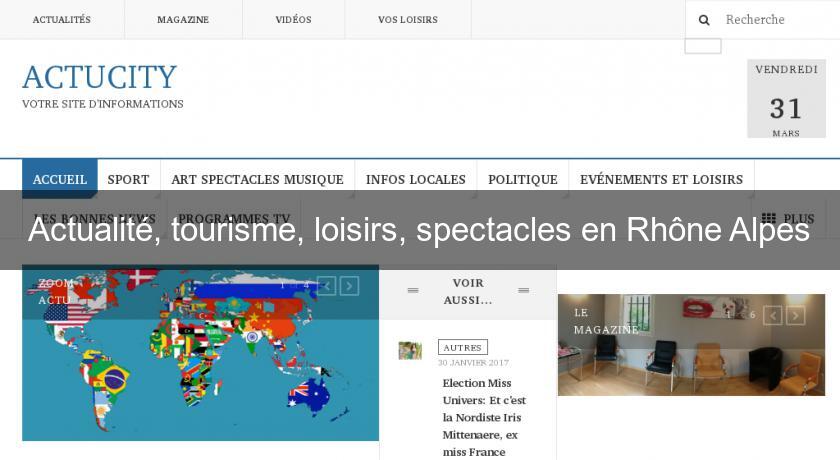Open Art Spectacles Musique section

coord(257,179)
